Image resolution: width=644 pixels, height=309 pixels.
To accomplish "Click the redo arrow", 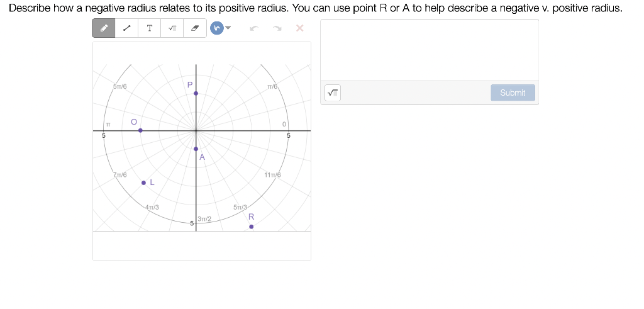I will point(277,28).
